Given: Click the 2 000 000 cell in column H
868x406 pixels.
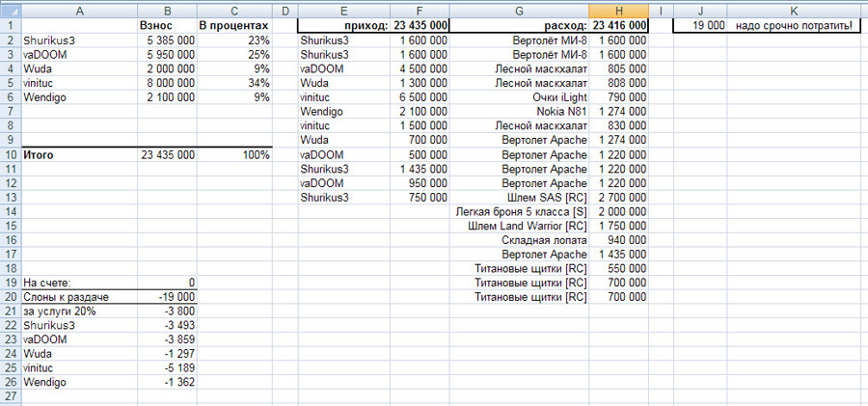Looking at the screenshot, I should [619, 211].
